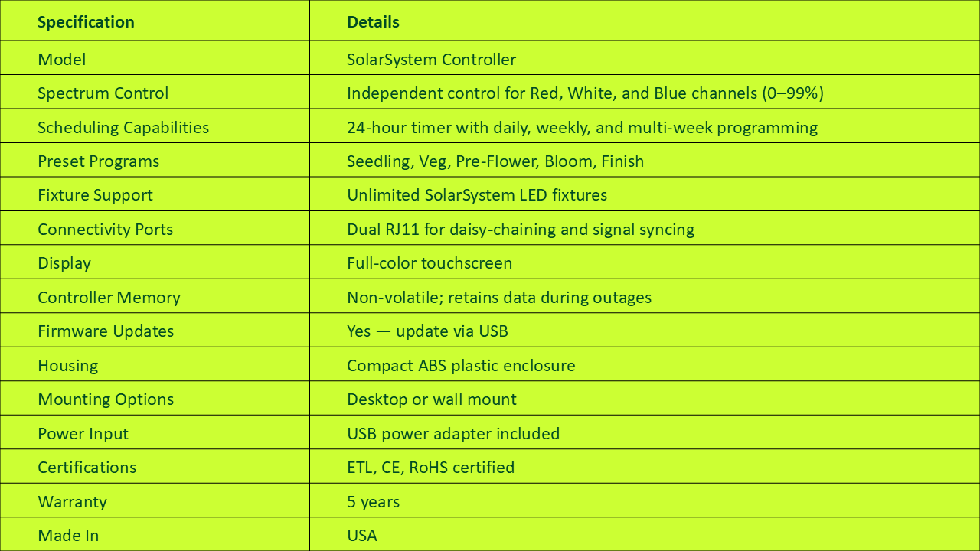The image size is (980, 551).
Task: Click the Red, White, Blue channels text
Action: click(x=585, y=93)
